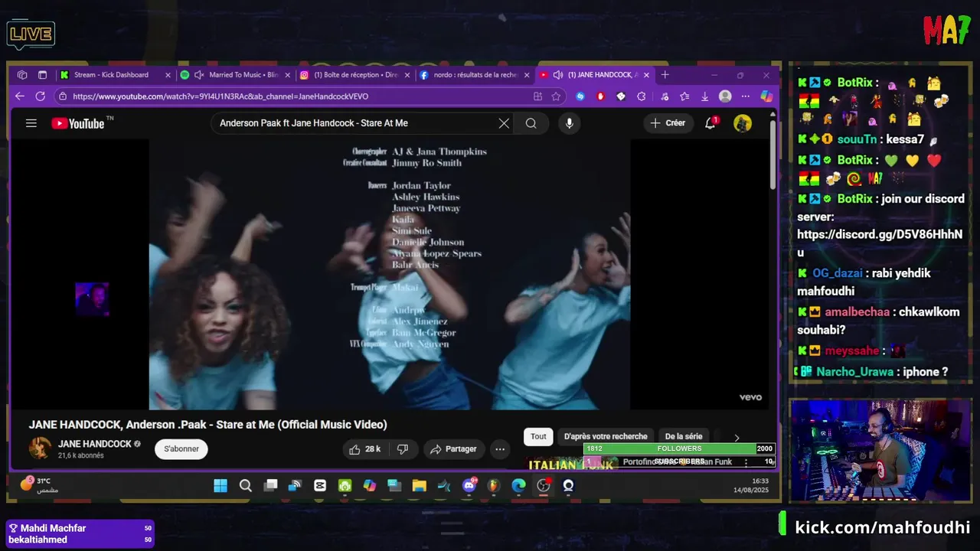This screenshot has height=551, width=980.
Task: Open the browser settings and more menu
Action: pos(746,96)
